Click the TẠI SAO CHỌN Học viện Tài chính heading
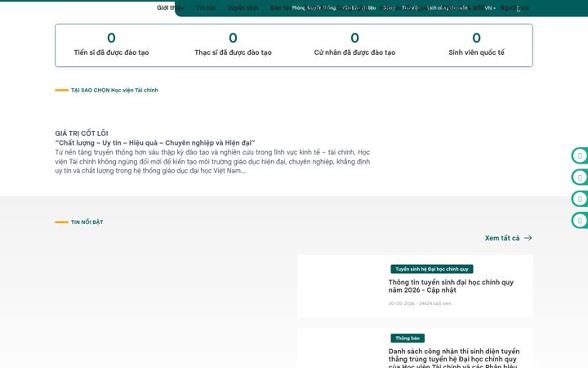The width and height of the screenshot is (588, 368). (114, 90)
